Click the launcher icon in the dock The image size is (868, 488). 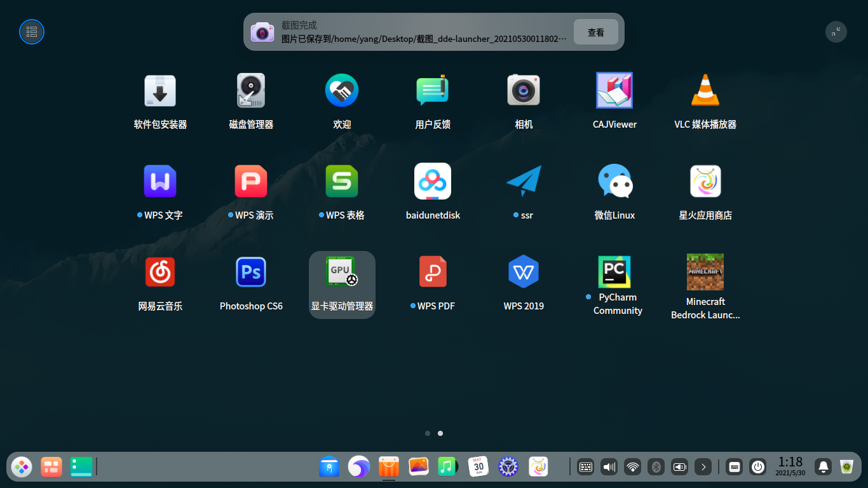[22, 467]
